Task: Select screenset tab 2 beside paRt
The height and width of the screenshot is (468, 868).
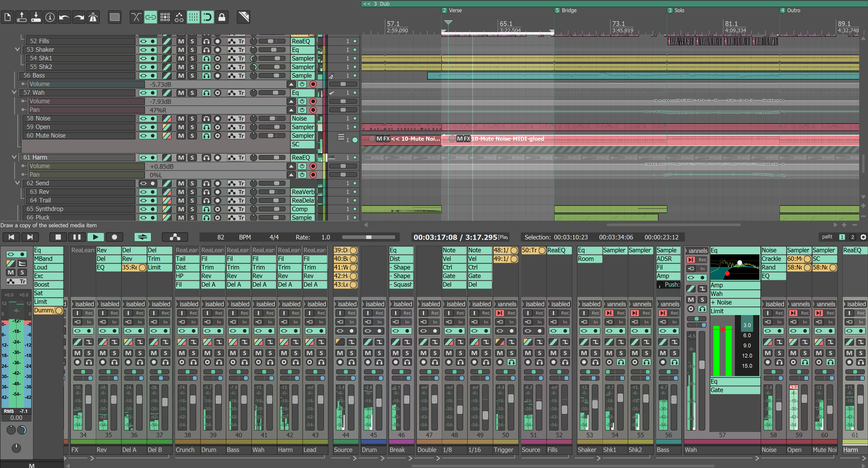Action: coord(852,237)
